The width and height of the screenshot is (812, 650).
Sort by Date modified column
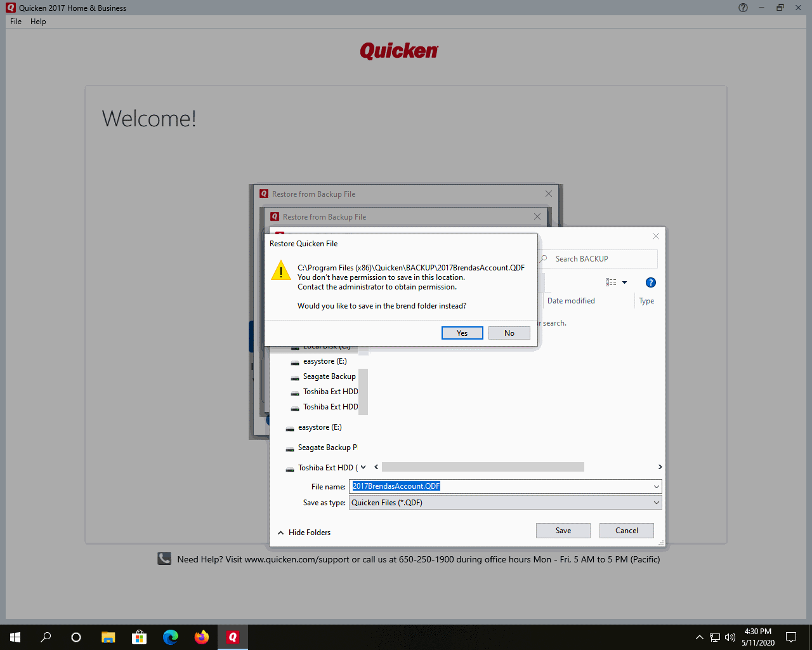pos(571,301)
